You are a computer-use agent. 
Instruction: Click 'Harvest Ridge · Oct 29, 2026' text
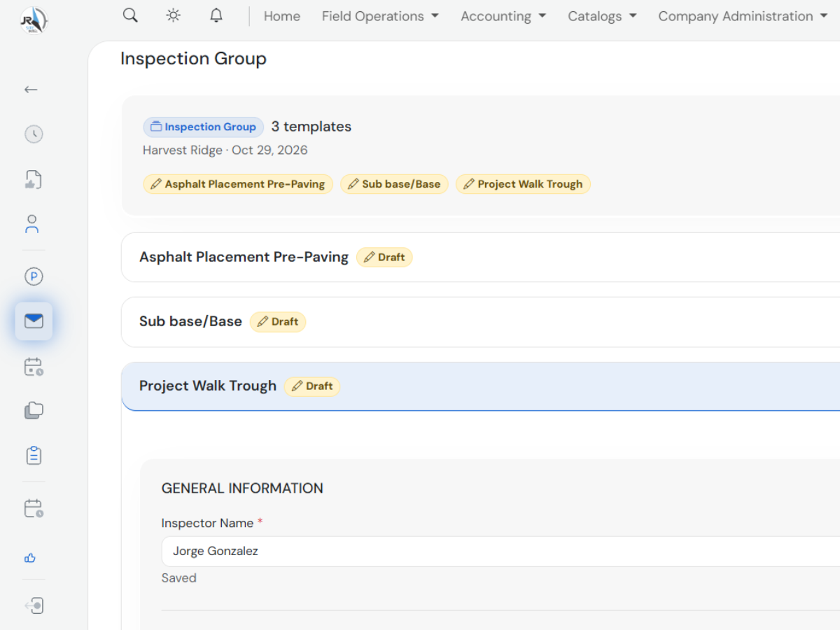click(x=225, y=150)
